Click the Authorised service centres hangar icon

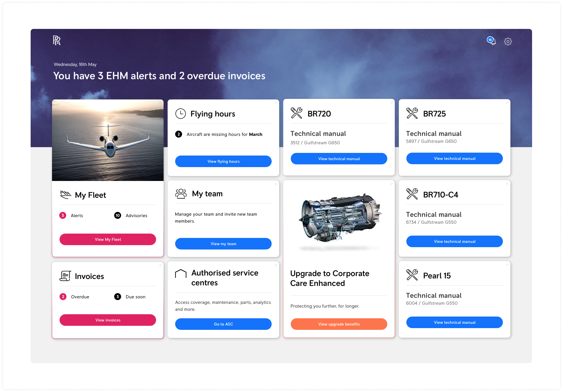[181, 274]
